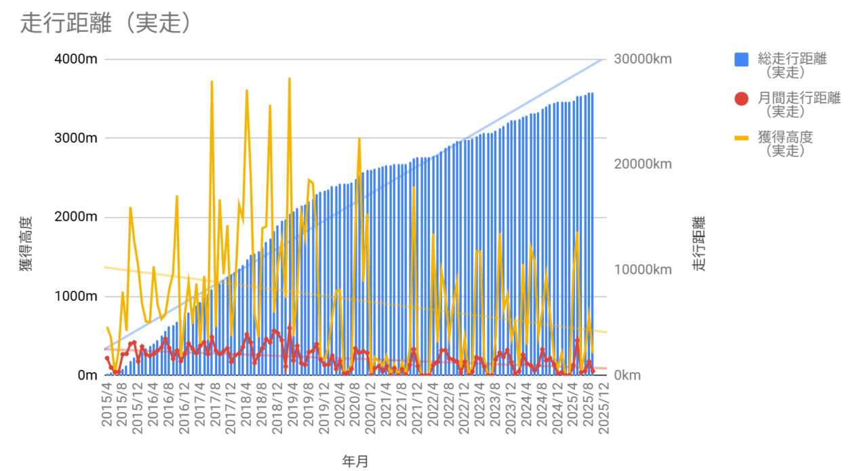Image resolution: width=868 pixels, height=471 pixels.
Task: Click the 30000km right axis label
Action: [x=642, y=59]
